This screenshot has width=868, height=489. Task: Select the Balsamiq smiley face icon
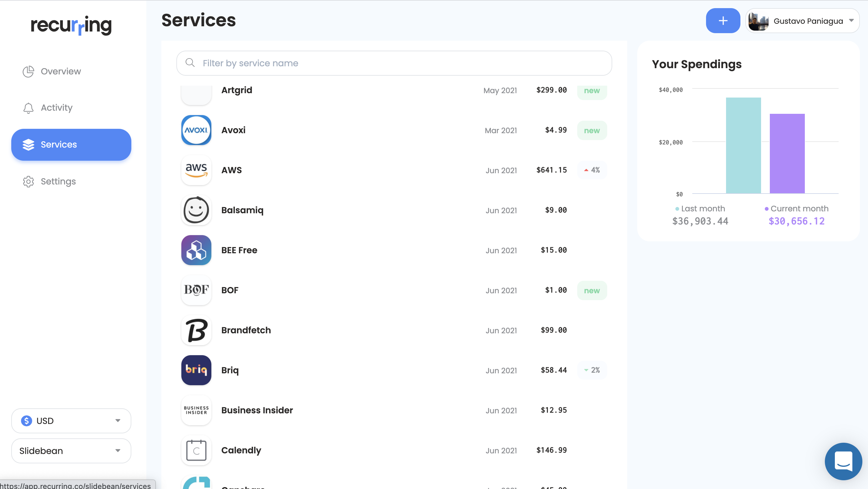[196, 210]
